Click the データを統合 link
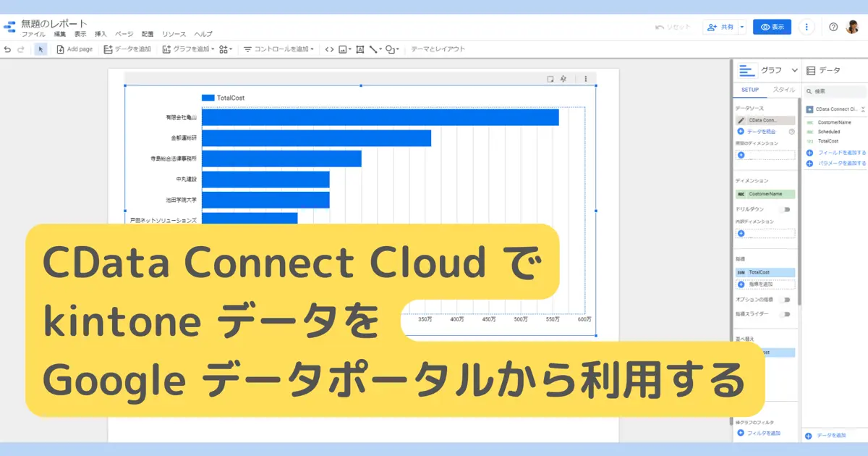868x456 pixels. click(762, 132)
